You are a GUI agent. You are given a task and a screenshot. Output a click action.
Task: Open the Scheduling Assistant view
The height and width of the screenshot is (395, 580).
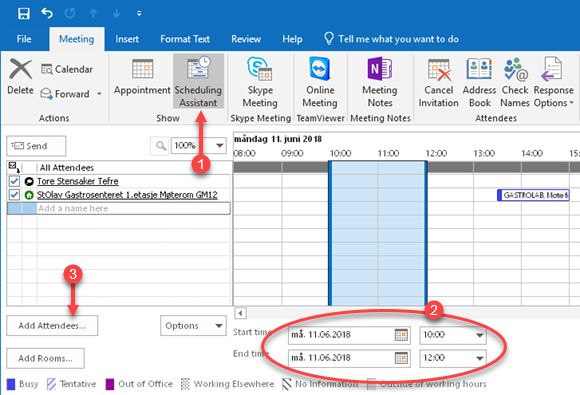click(x=198, y=81)
